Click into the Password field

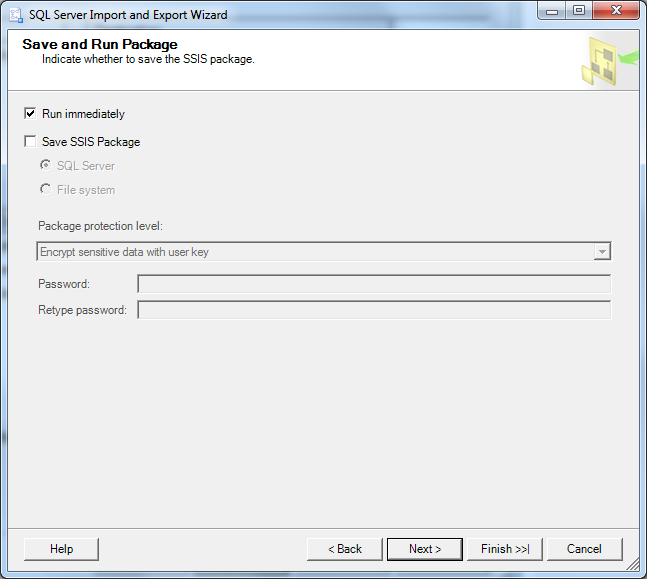pos(374,284)
